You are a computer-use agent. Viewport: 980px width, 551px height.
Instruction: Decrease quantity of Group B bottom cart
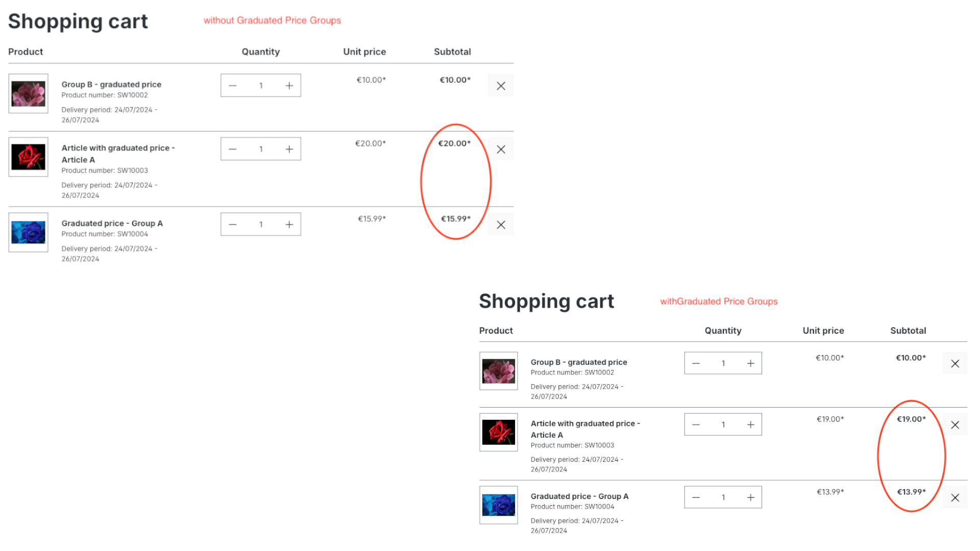[x=696, y=363]
